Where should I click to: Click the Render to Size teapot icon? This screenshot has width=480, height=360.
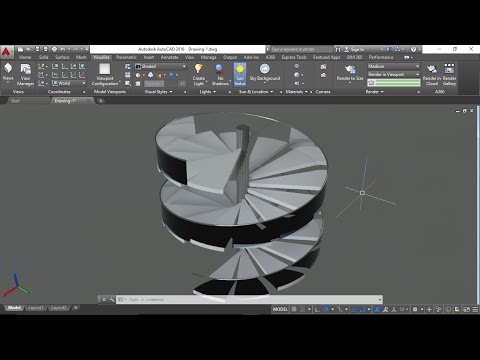[x=350, y=69]
